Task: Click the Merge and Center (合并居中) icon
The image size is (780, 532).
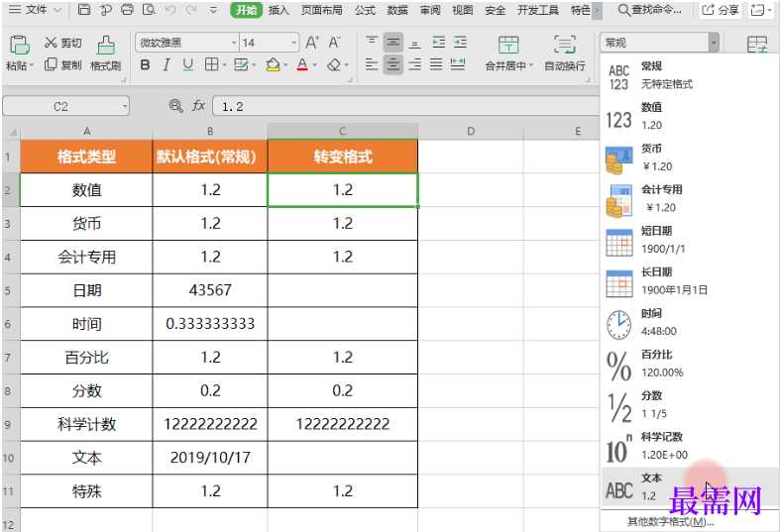Action: [508, 45]
